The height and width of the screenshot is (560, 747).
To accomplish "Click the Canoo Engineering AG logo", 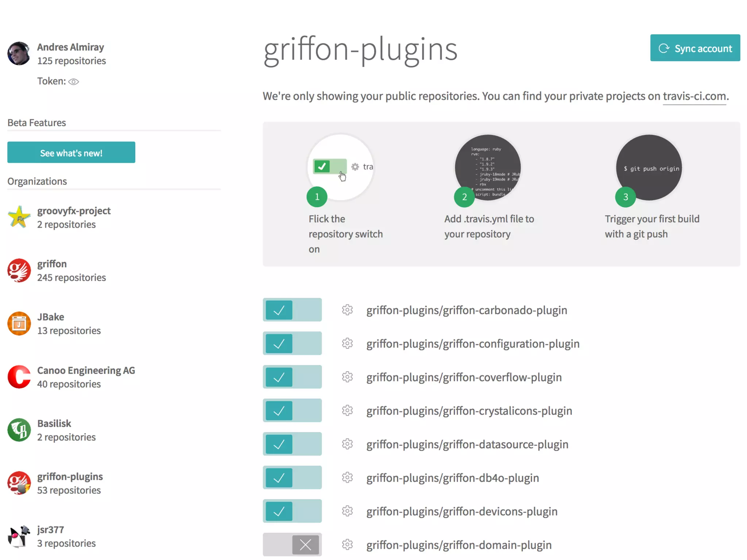I will coord(19,377).
